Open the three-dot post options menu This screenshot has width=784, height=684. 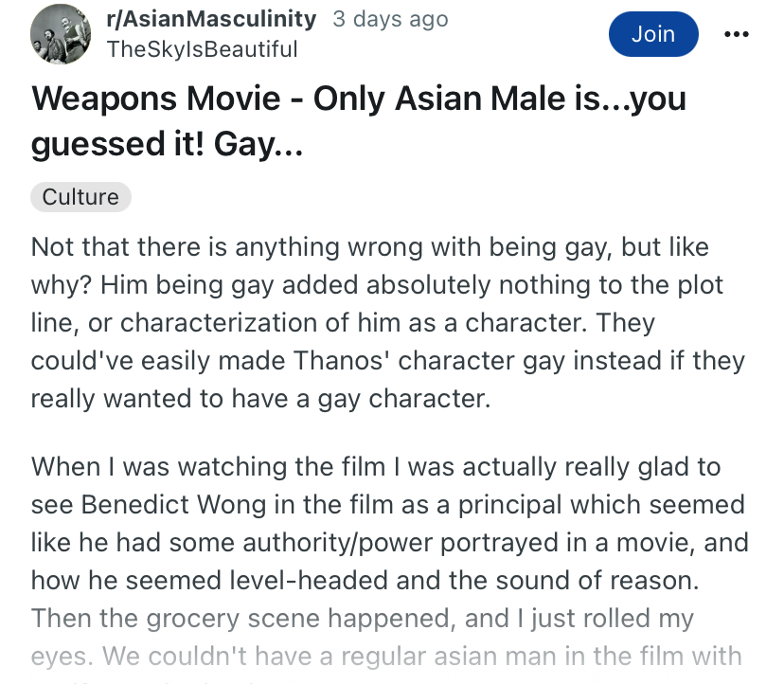point(735,35)
